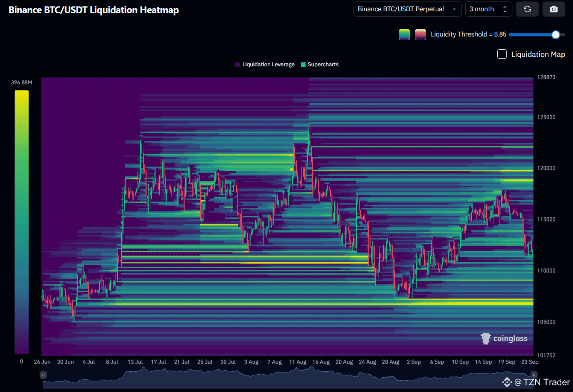Click the camera screenshot icon button
573x392 pixels.
tap(554, 9)
